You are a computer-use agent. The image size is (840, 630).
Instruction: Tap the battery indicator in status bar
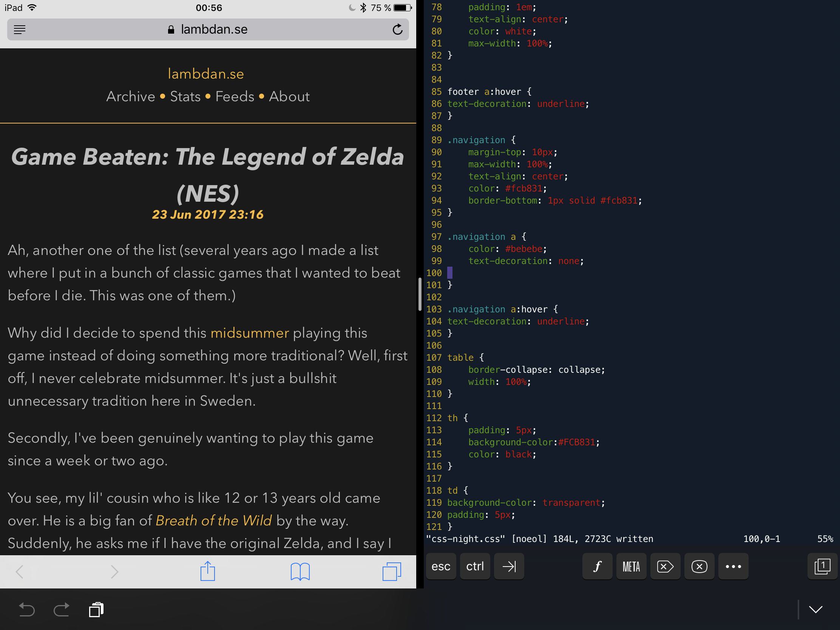(x=403, y=8)
